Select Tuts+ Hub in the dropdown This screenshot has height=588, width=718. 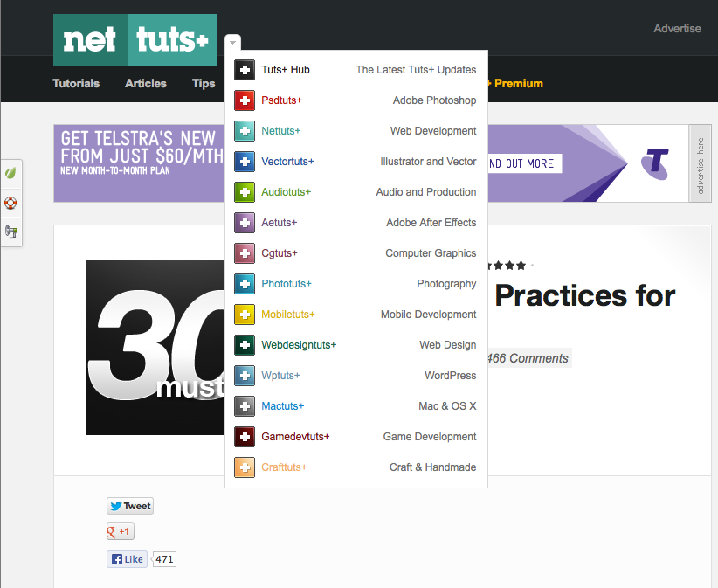click(286, 70)
